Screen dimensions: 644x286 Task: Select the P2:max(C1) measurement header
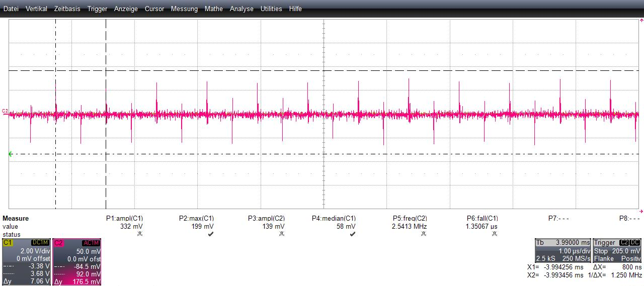(x=196, y=219)
